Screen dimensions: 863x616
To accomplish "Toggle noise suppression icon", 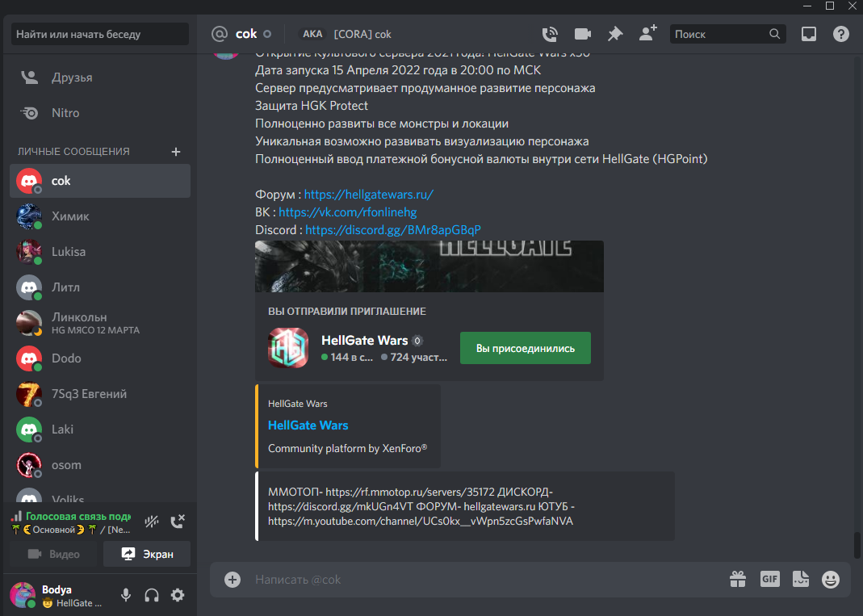I will coord(151,522).
